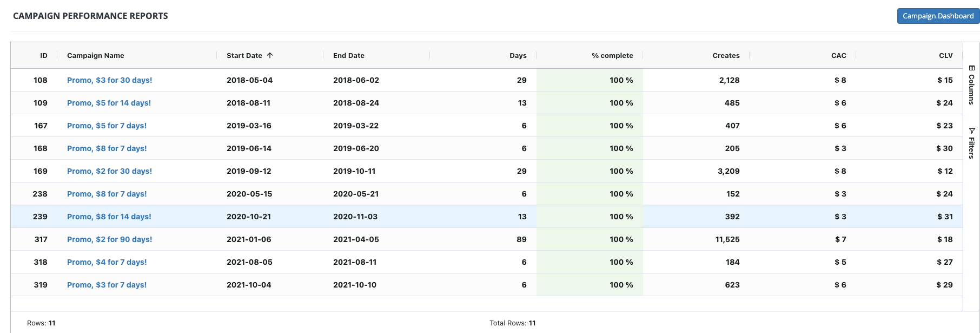
Task: Select the CLV value $ 12
Action: (945, 171)
